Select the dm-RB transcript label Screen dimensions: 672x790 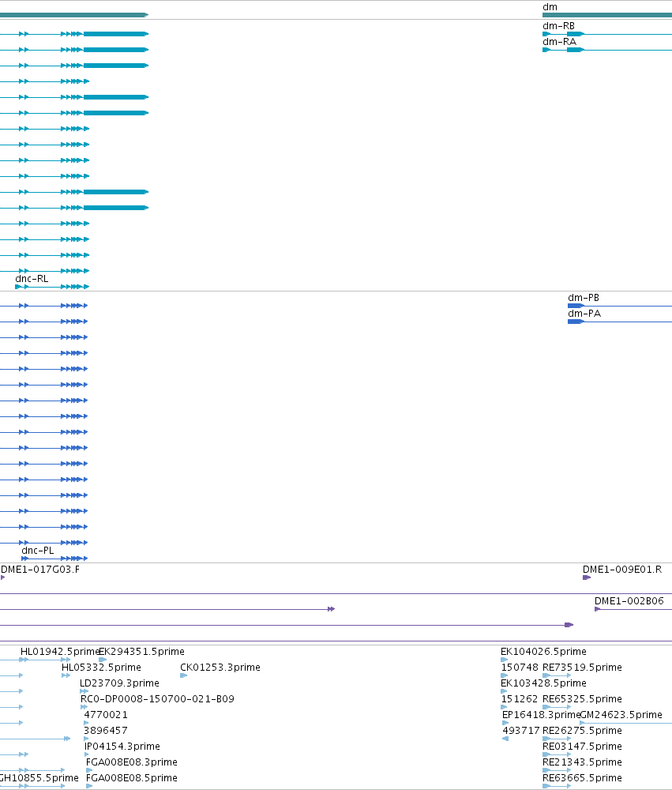tap(558, 26)
